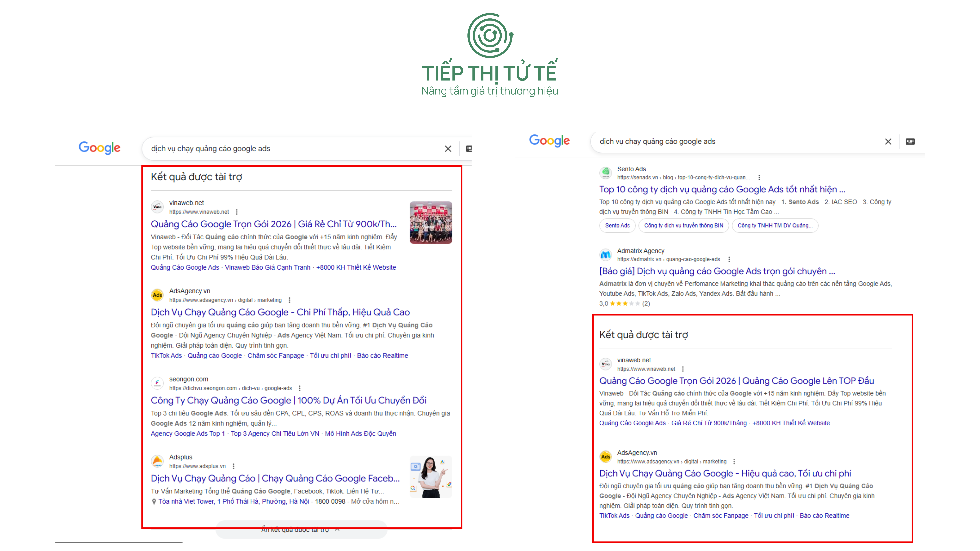
Task: Click the vinaweb team photo thumbnail
Action: tap(431, 223)
